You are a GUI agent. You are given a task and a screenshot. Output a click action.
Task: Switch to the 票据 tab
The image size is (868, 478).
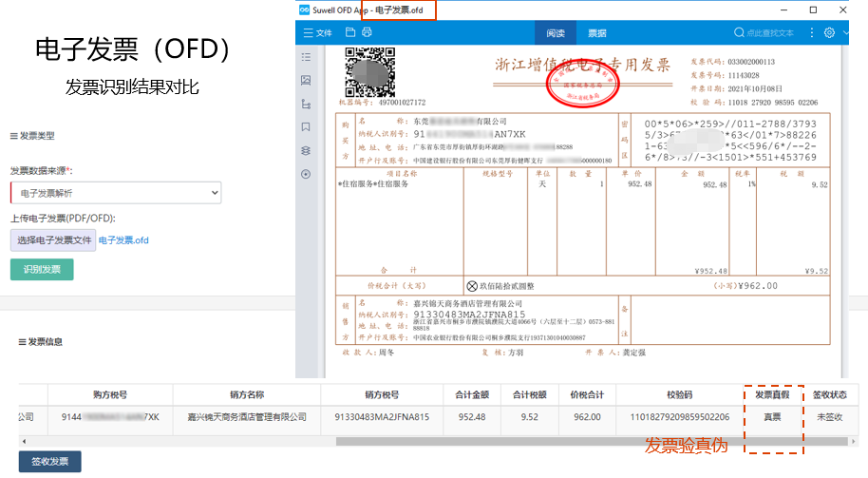tap(596, 32)
